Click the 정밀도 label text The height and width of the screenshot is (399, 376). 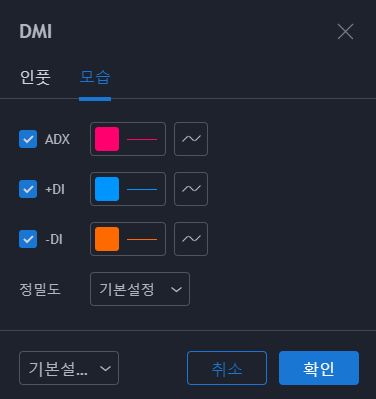pyautogui.click(x=40, y=289)
